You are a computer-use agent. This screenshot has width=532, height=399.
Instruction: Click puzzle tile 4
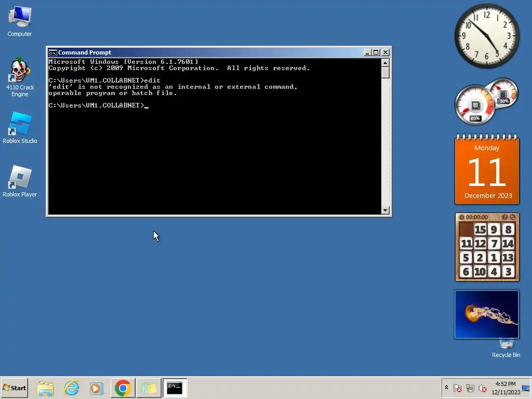(494, 271)
